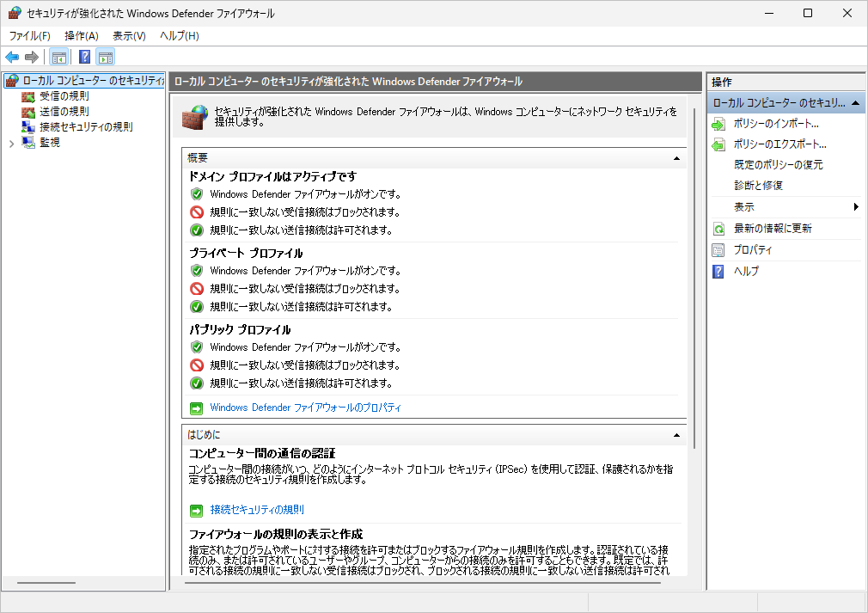Click the パブリック プロファイル heading
Screen dimensions: 868x613
tap(240, 329)
